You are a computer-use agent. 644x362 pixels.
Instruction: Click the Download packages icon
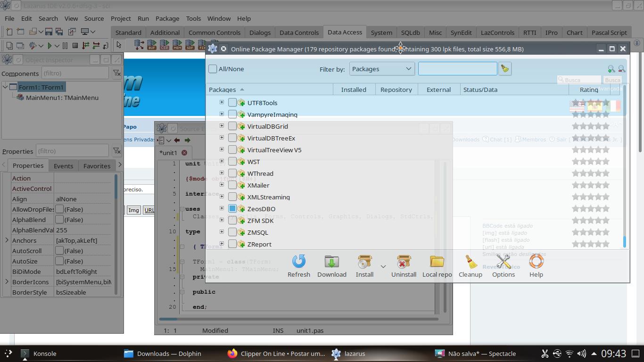(331, 262)
